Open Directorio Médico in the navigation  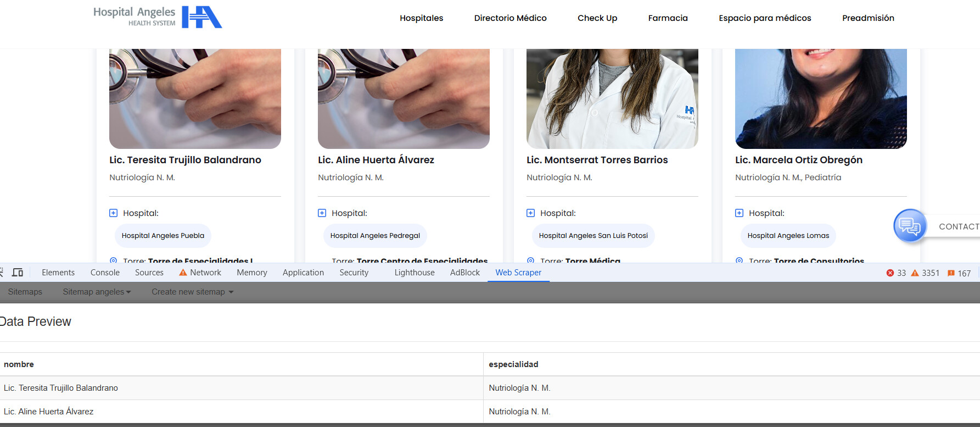(x=510, y=18)
